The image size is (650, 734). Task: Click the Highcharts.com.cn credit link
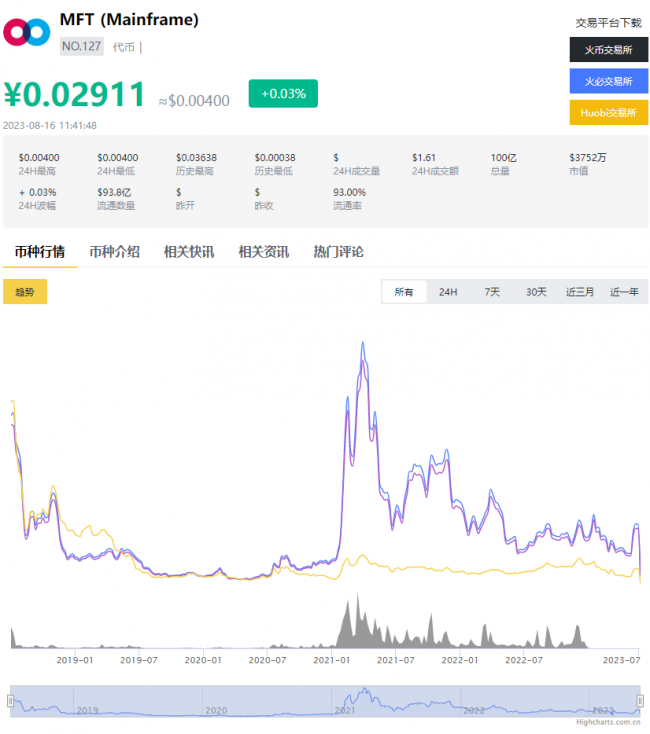pyautogui.click(x=608, y=722)
